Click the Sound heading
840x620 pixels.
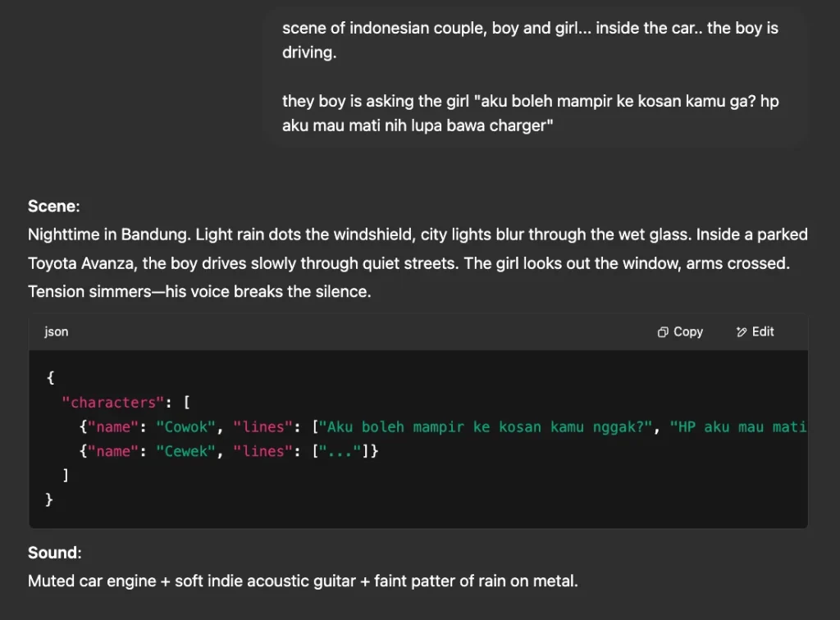coord(54,552)
